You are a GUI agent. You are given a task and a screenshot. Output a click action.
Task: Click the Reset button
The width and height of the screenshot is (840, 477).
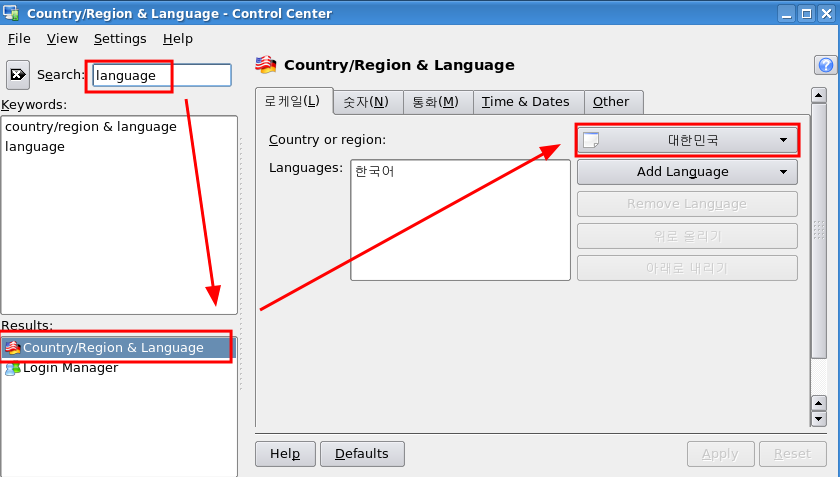(792, 454)
